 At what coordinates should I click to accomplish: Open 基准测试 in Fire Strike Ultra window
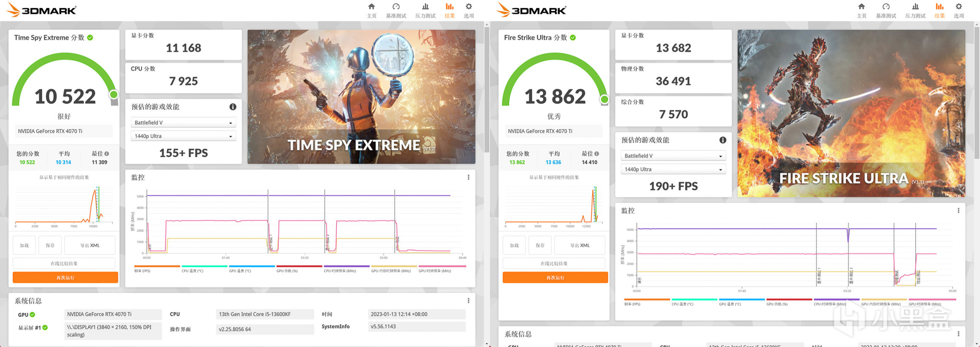coord(886,10)
